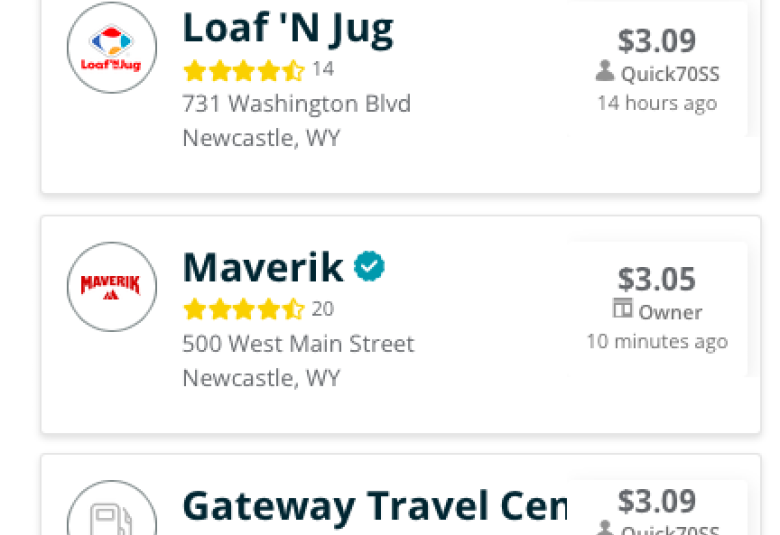The height and width of the screenshot is (535, 780).
Task: Click the user icon in the Gateway price box
Action: [x=605, y=528]
